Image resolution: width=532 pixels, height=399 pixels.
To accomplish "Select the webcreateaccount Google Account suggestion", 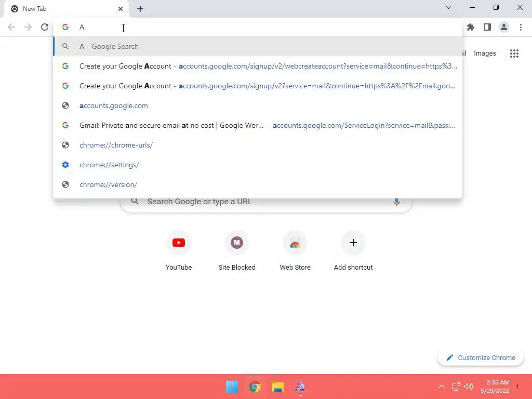I will point(258,66).
